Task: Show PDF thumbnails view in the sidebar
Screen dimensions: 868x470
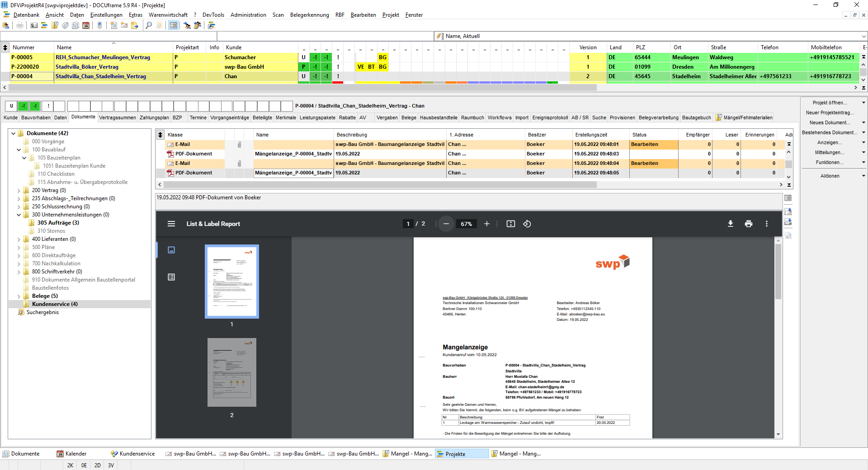Action: click(x=171, y=250)
